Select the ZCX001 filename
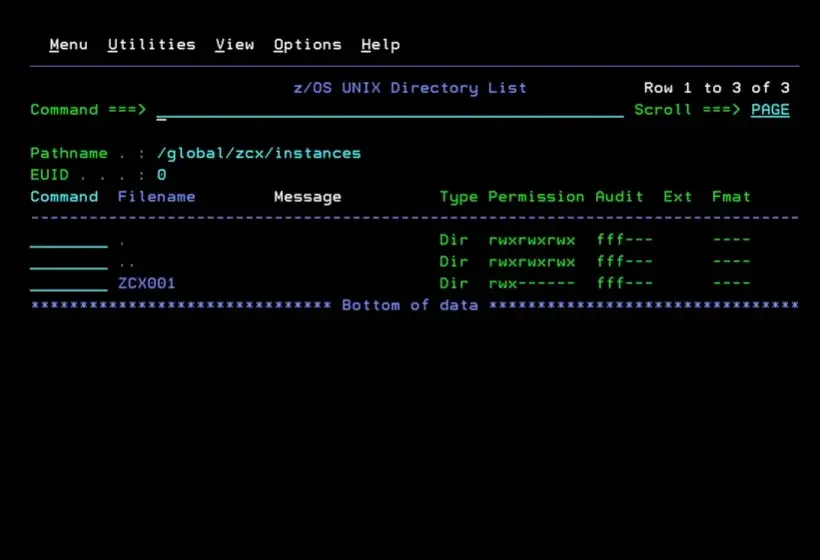Viewport: 820px width, 560px height. click(x=146, y=283)
